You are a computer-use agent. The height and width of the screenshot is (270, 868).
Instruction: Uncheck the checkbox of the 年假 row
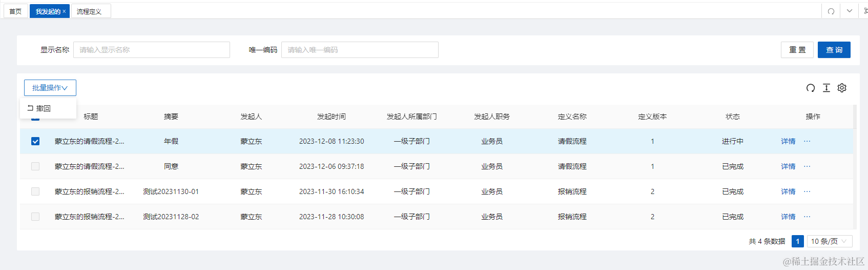coord(35,141)
